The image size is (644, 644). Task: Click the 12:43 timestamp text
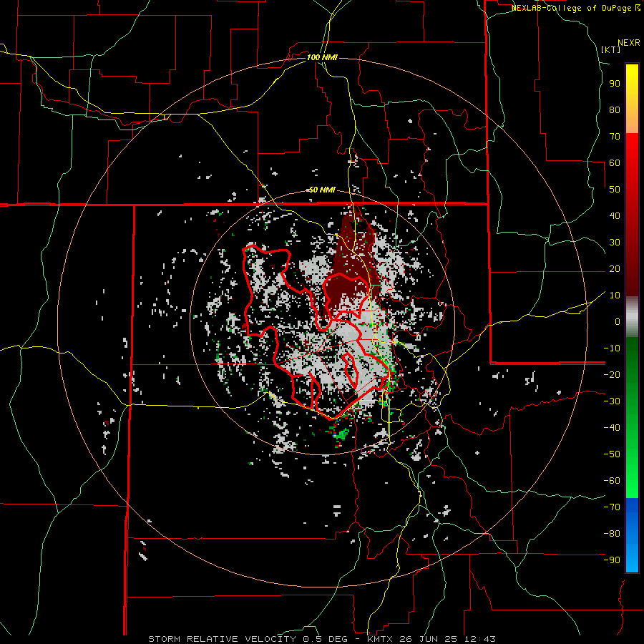pos(480,639)
